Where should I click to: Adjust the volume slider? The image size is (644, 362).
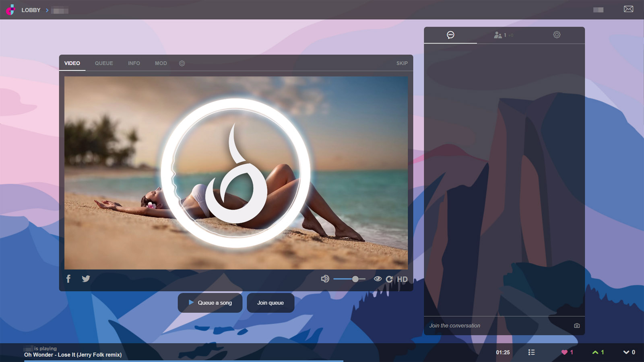click(x=349, y=279)
